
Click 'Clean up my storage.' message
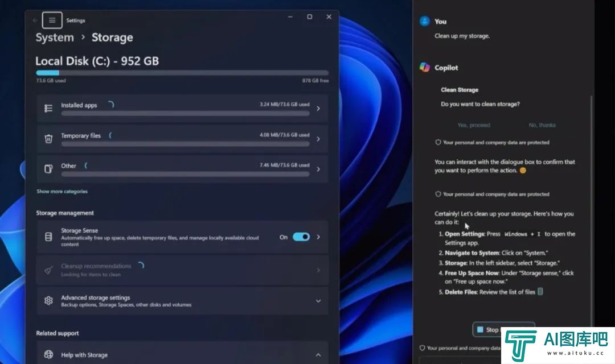point(462,36)
